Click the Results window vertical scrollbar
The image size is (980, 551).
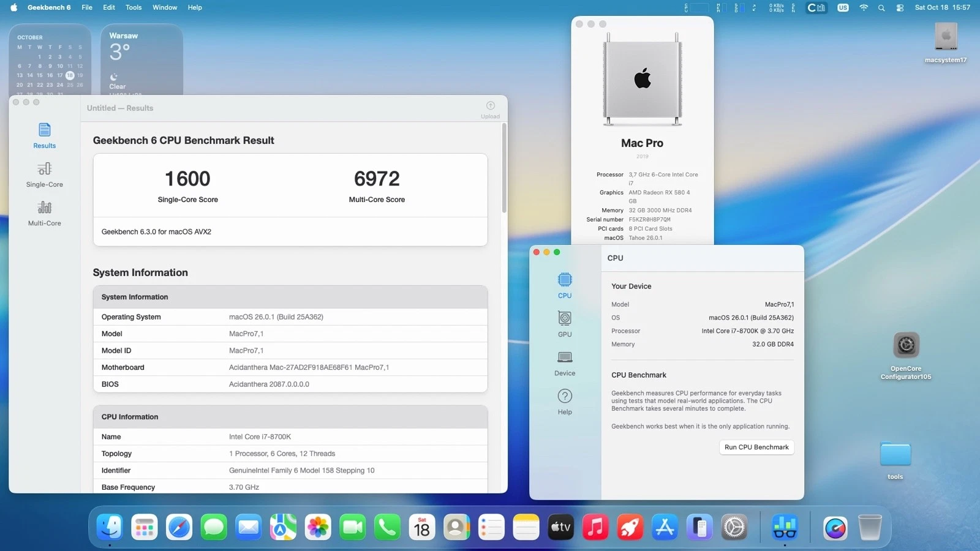click(504, 168)
